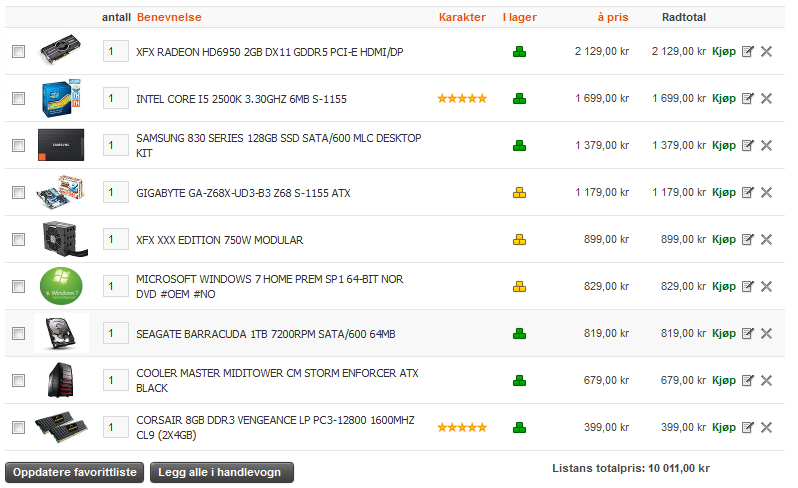The height and width of the screenshot is (488, 798).
Task: Open the edit note icon for the XFX Radeon HD6950 row
Action: coord(747,51)
